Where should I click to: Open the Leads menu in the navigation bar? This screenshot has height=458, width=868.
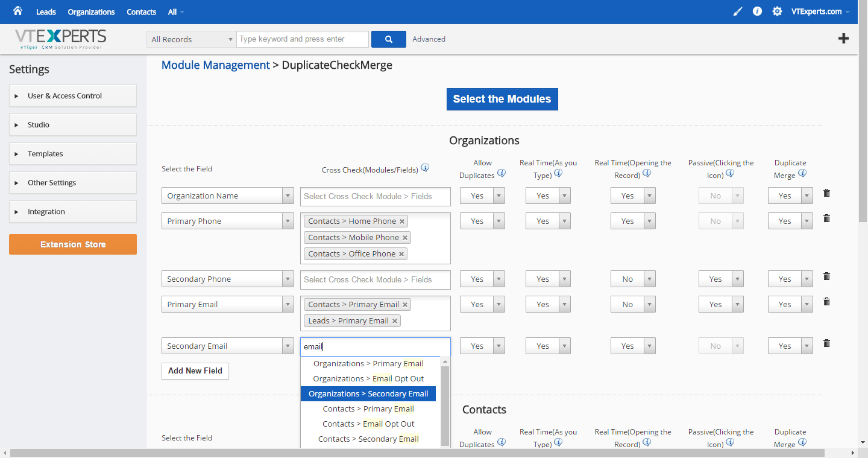[46, 11]
